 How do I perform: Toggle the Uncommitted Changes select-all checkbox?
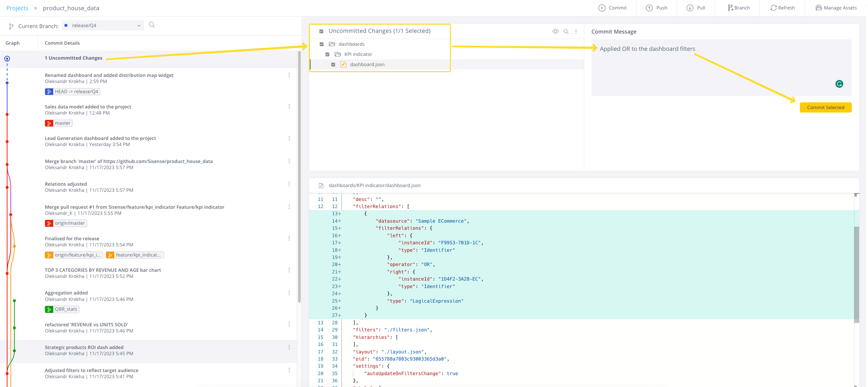(321, 31)
